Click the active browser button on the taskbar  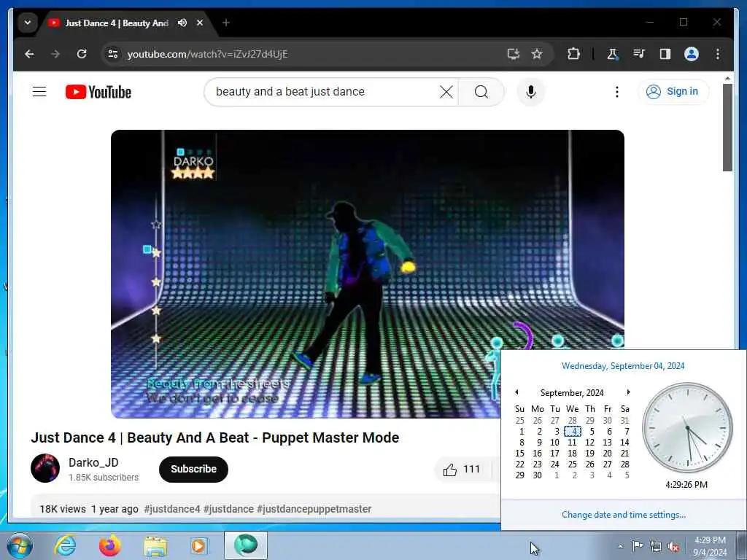pyautogui.click(x=246, y=545)
